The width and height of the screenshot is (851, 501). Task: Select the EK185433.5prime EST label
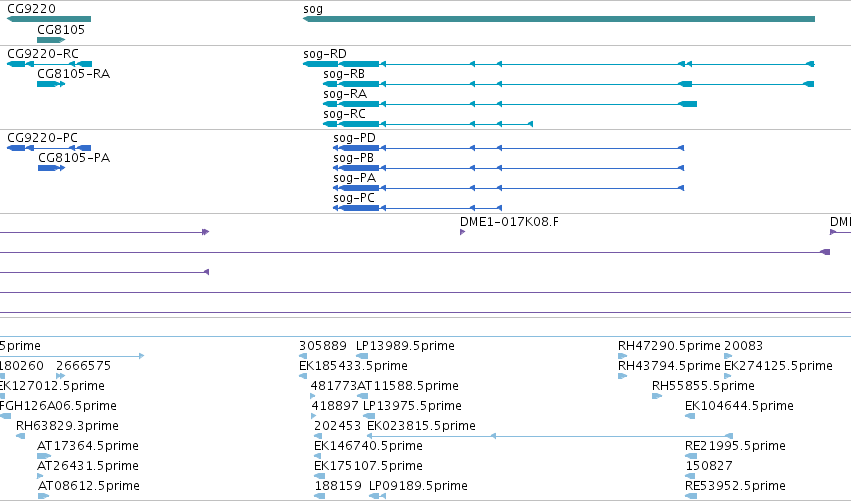(353, 366)
